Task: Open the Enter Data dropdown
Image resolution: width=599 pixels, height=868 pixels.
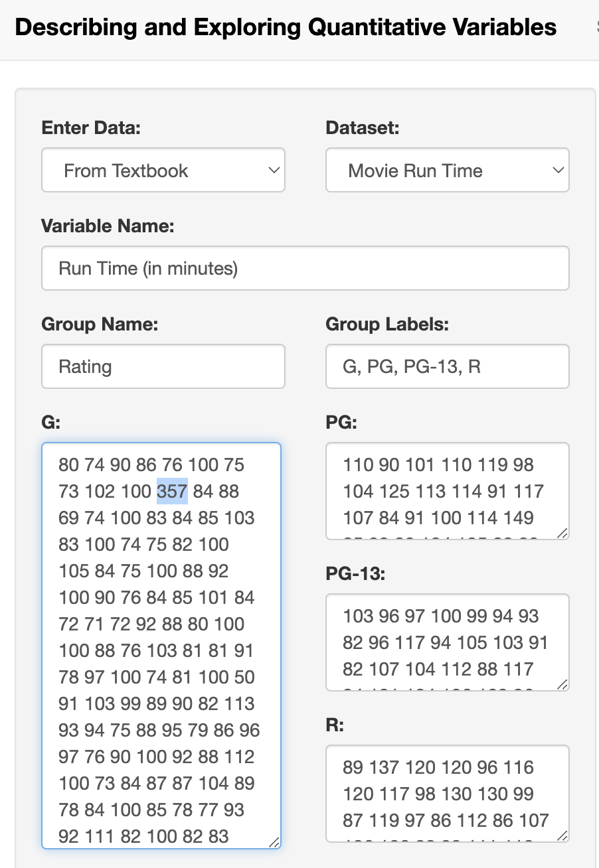Action: [x=163, y=171]
